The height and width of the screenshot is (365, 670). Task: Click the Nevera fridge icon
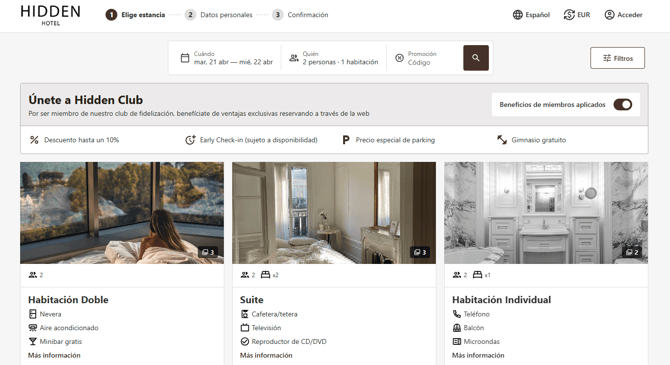point(32,314)
